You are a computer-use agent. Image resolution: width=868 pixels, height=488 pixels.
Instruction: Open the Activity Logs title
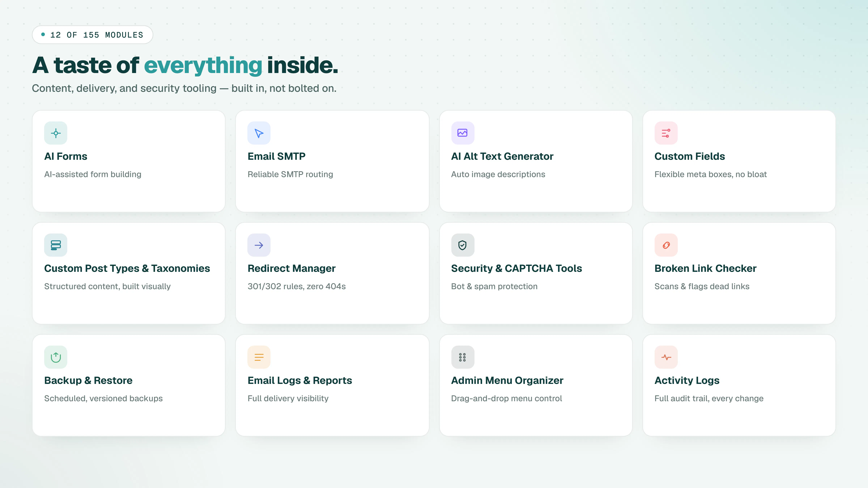687,380
